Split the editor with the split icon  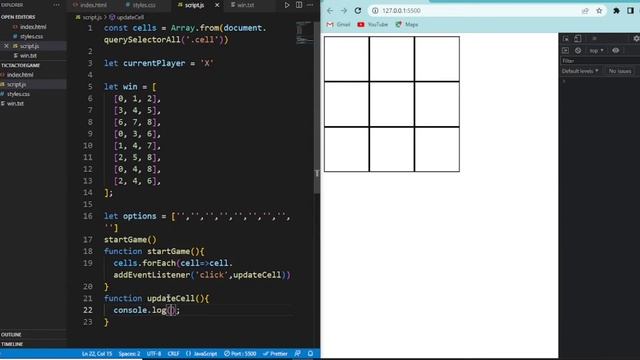coord(299,5)
